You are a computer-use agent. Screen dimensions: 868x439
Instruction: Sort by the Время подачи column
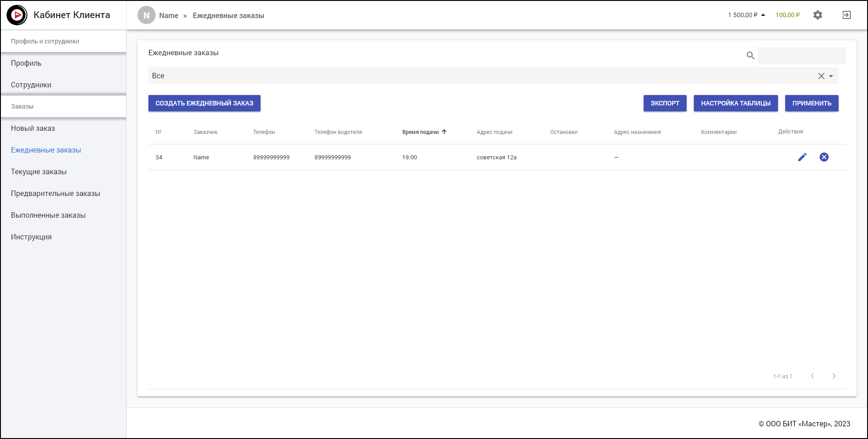(421, 132)
